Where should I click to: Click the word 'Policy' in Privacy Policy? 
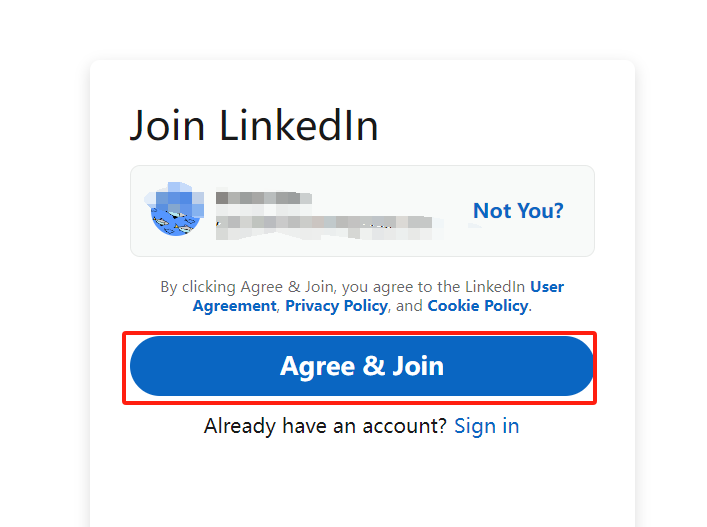point(366,306)
